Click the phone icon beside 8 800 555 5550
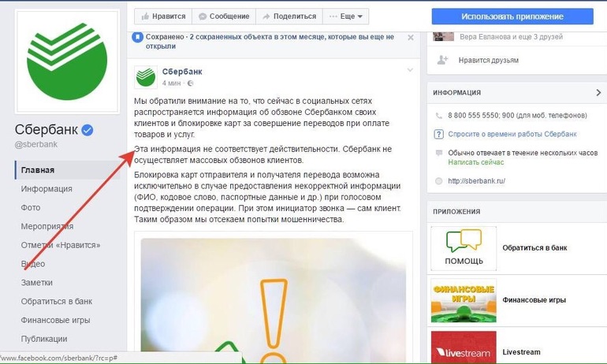The height and width of the screenshot is (364, 607). tap(438, 116)
